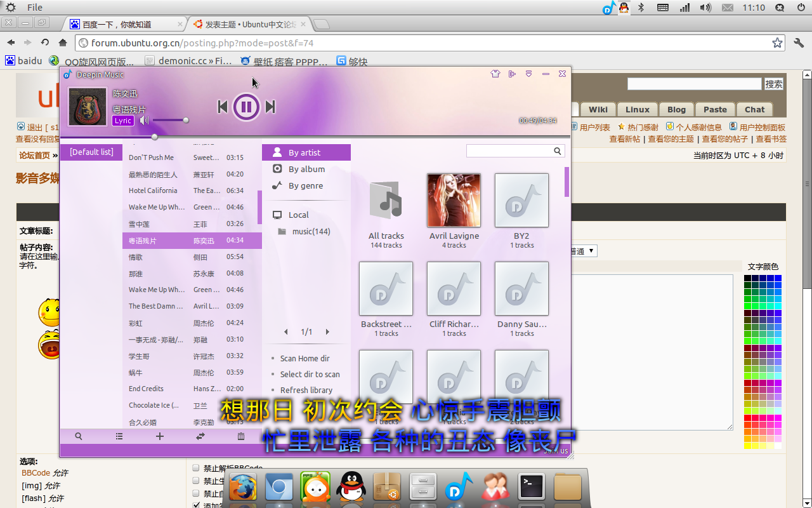Open Cliff Richard artist tile
The width and height of the screenshot is (812, 508).
[454, 288]
